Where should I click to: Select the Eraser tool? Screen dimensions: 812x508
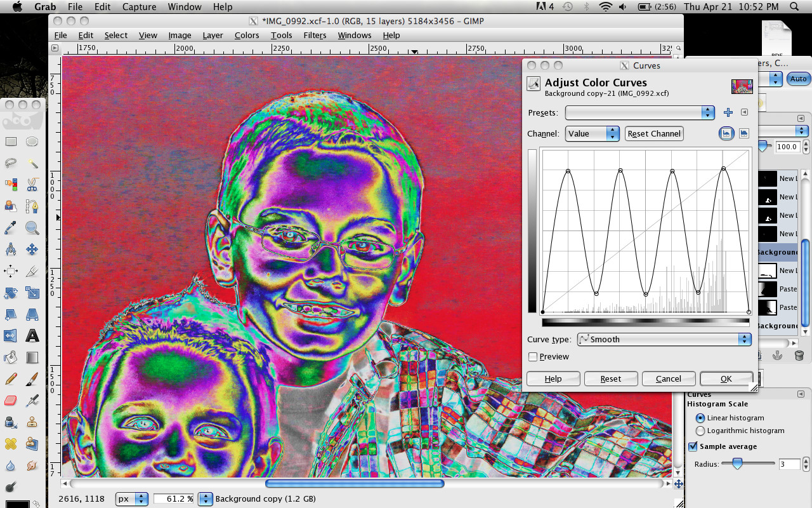(10, 400)
